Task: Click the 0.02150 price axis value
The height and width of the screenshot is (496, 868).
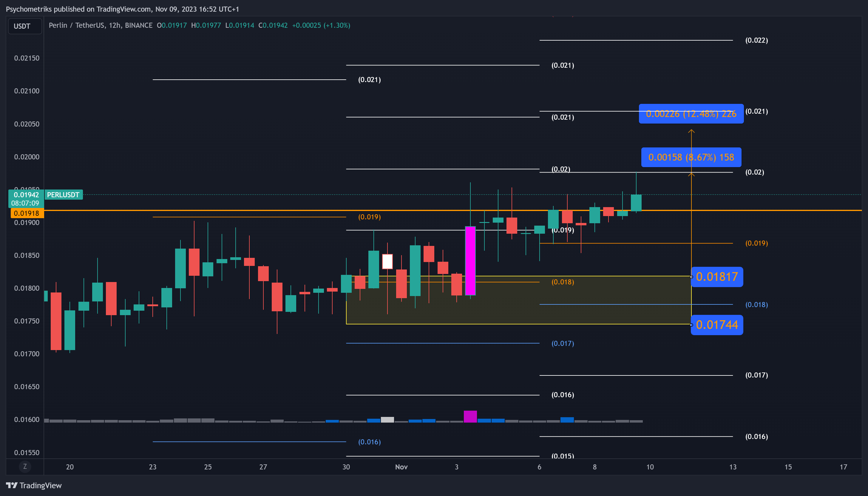Action: (27, 58)
